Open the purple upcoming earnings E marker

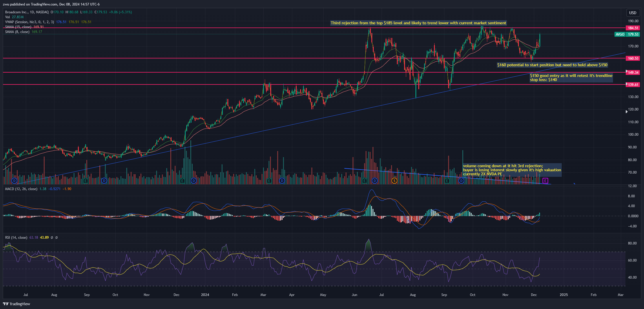[545, 181]
